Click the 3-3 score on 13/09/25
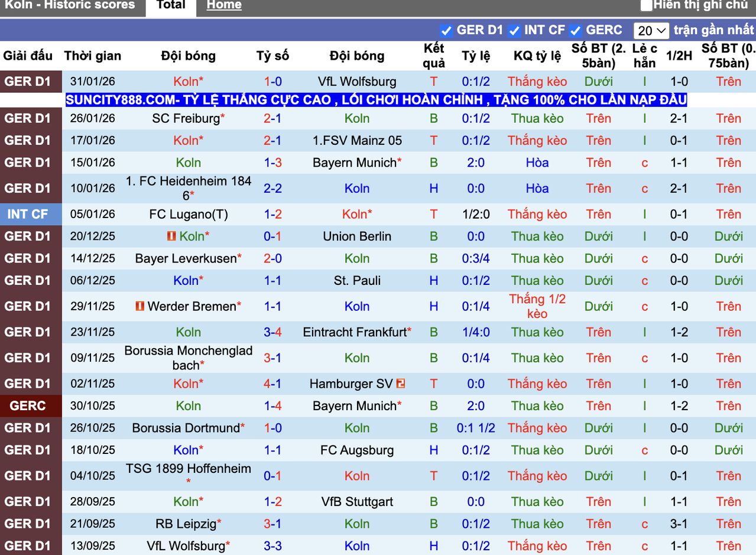 [x=272, y=546]
